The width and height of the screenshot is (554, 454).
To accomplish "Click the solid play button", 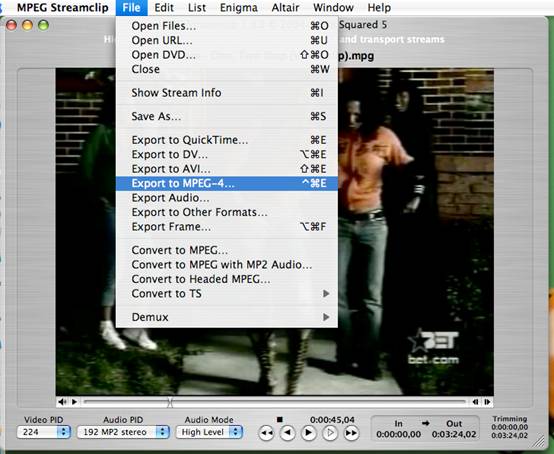I will tap(308, 433).
